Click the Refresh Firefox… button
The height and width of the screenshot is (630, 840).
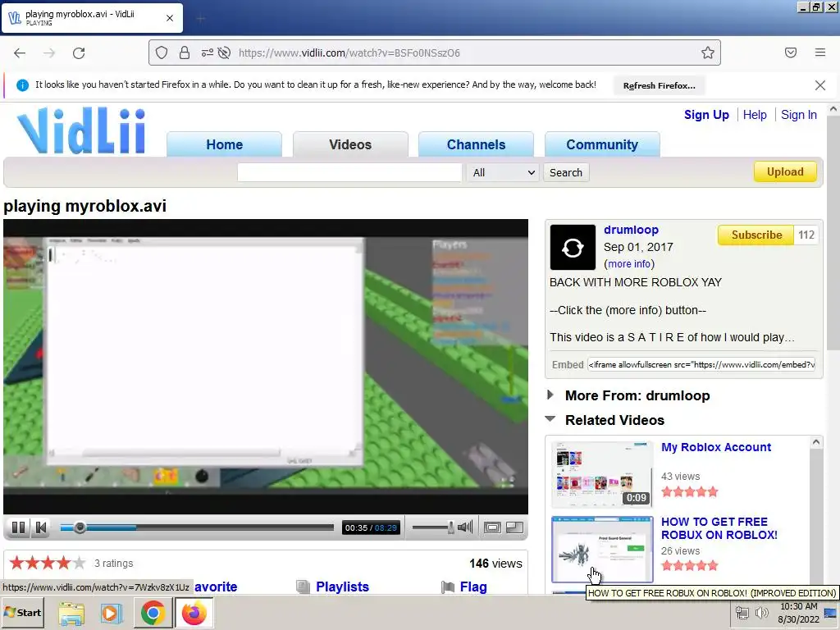(660, 85)
